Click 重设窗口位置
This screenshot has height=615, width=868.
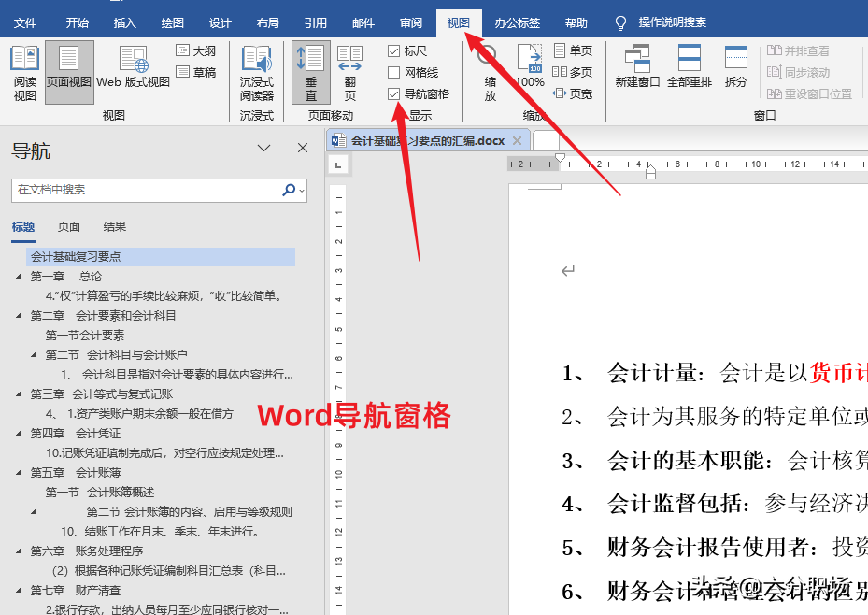[809, 93]
